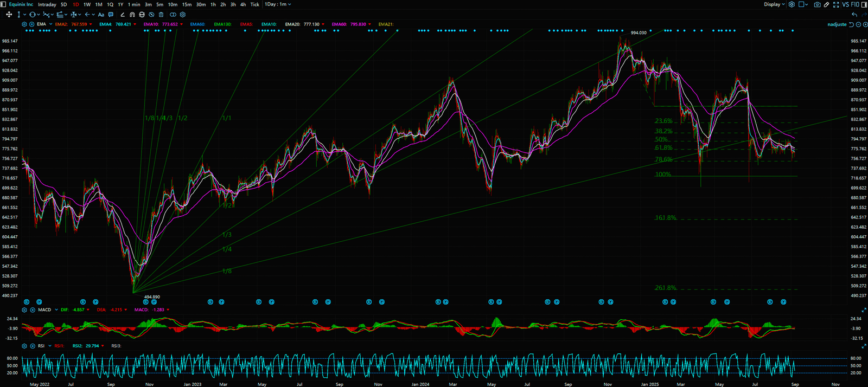Toggle the left sidebar panel icon
868x387 pixels.
click(x=4, y=4)
